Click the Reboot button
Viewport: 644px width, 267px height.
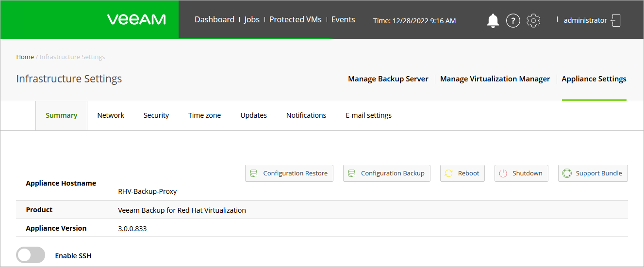point(462,173)
